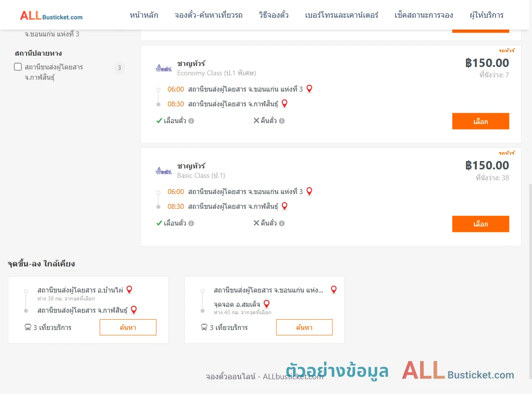Open the จองตั๋ว-ค้นหาเที่ยวรถ menu item
Image resolution: width=532 pixels, height=394 pixels.
pos(208,15)
